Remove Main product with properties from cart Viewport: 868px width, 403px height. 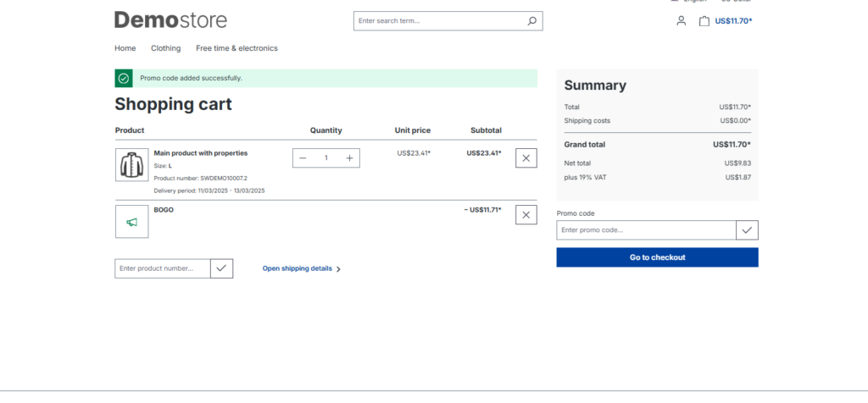(x=526, y=157)
